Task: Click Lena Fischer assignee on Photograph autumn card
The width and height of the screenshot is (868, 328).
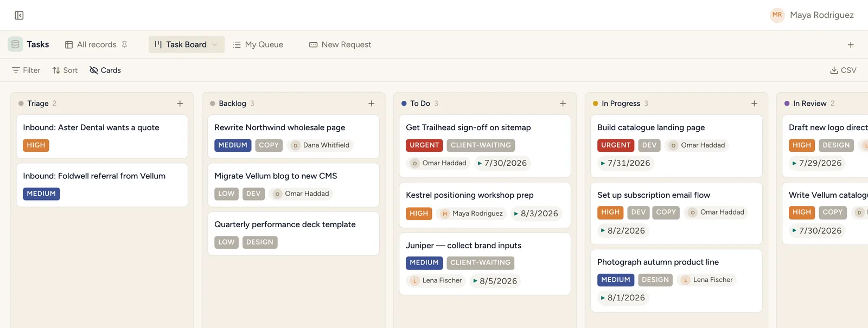Action: click(707, 280)
